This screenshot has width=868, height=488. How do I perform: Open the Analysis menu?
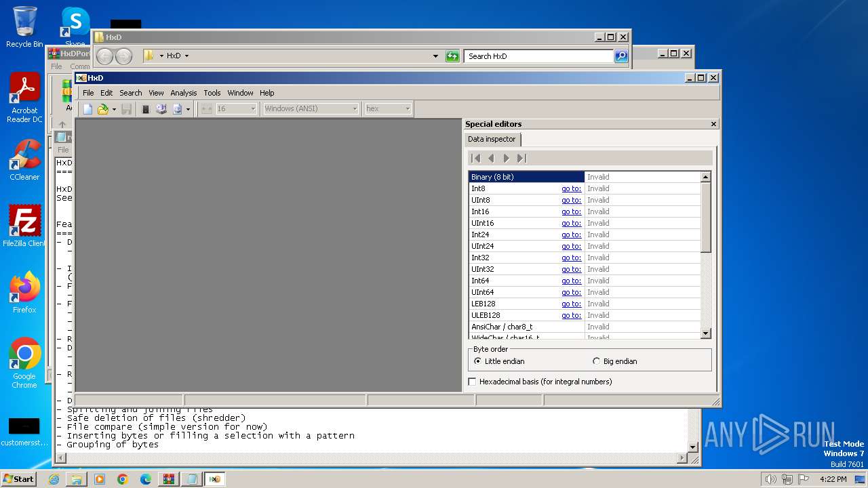point(184,93)
